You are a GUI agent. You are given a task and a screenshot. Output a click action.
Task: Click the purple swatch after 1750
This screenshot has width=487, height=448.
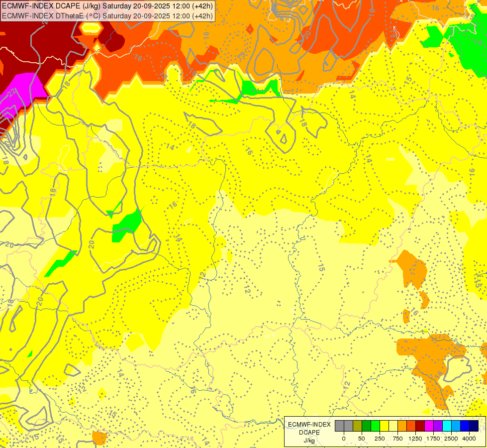pyautogui.click(x=438, y=426)
